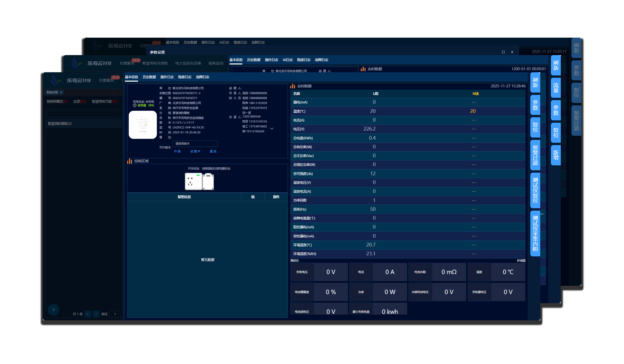
Task: Click the tester relay device icon
Action: pyautogui.click(x=208, y=181)
